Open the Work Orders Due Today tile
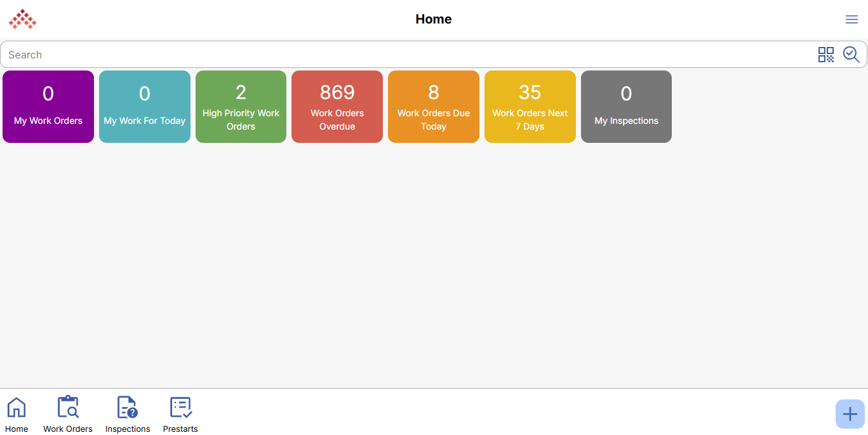The height and width of the screenshot is (435, 868). pyautogui.click(x=434, y=107)
